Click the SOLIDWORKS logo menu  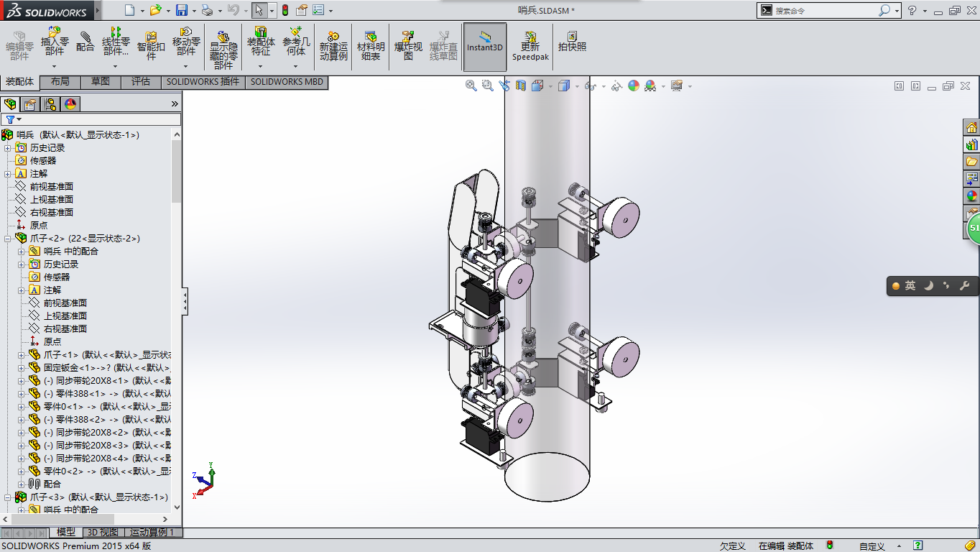[x=46, y=11]
